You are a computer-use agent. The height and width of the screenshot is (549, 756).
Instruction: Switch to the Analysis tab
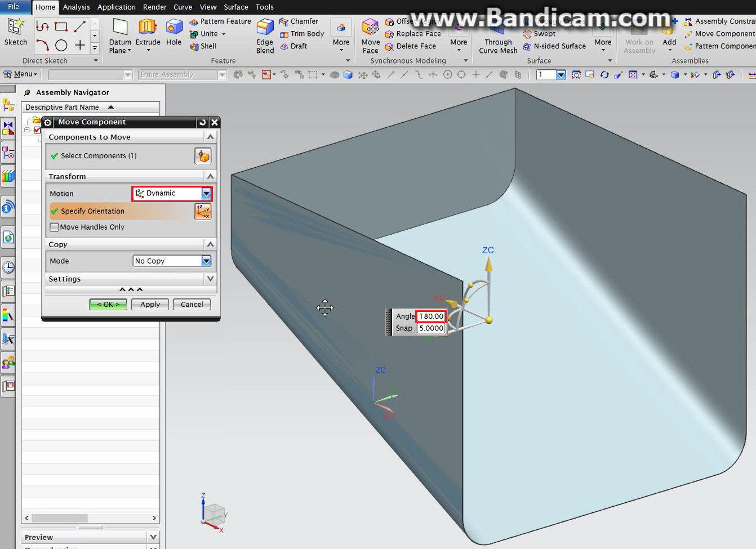pos(76,7)
